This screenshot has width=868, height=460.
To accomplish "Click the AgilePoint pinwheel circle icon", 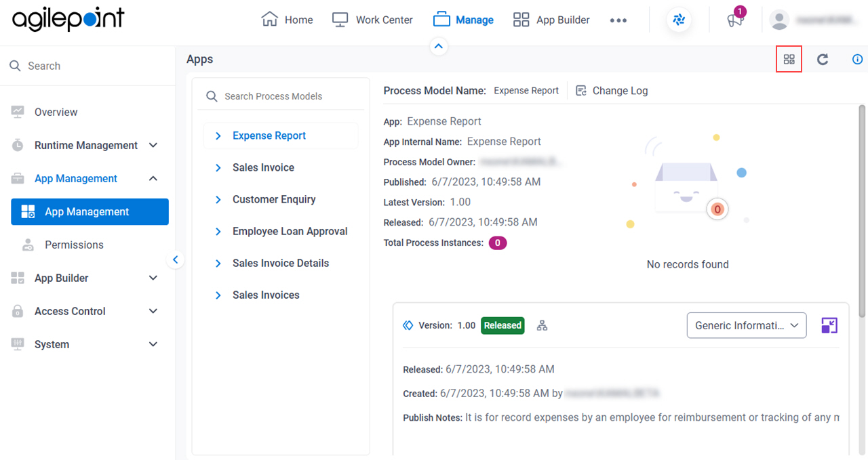I will 679,20.
